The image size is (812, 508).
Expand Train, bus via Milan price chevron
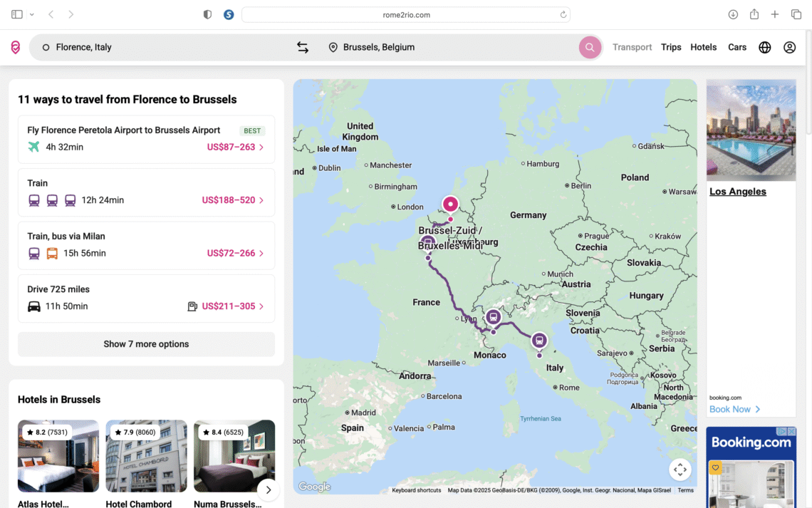tap(261, 254)
